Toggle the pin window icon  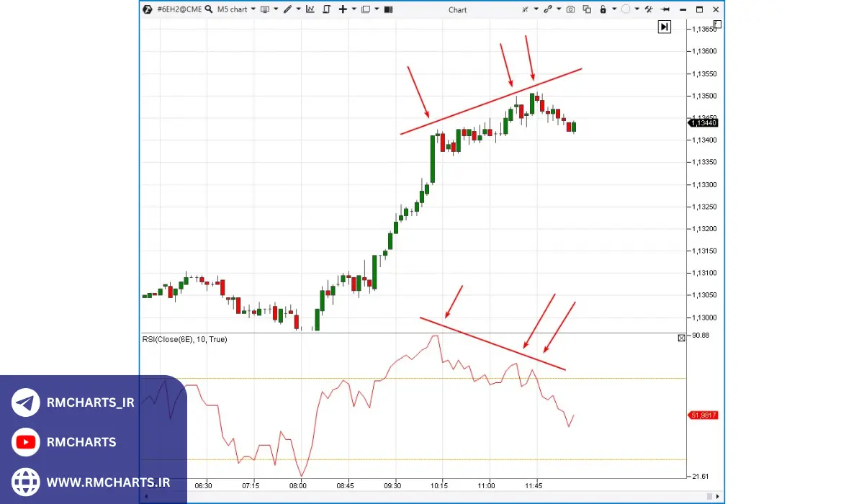tap(665, 9)
